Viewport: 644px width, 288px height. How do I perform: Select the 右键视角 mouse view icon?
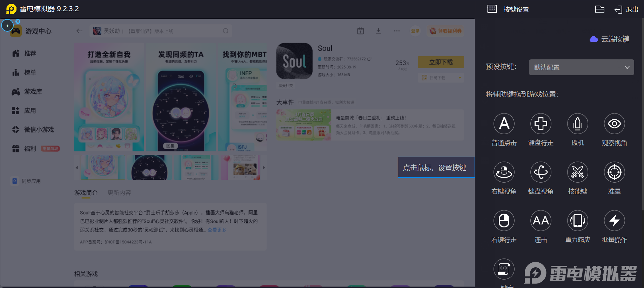click(x=504, y=172)
